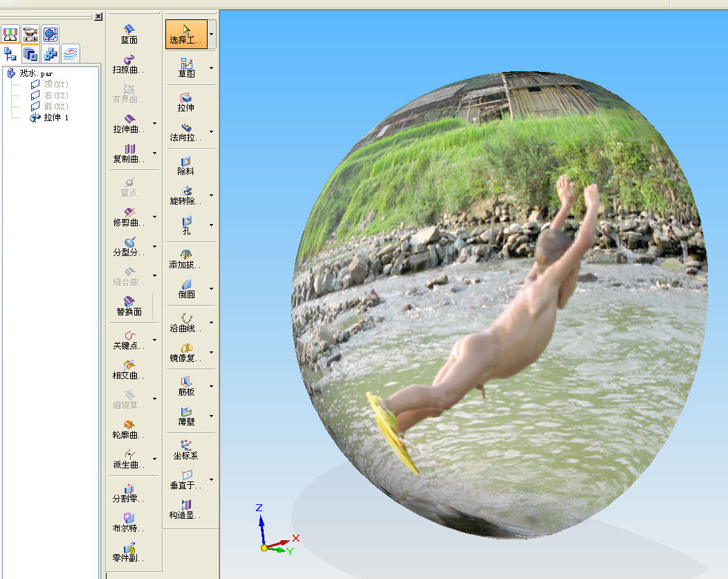This screenshot has width=728, height=579.
Task: Select the 薄壁 thin wall tool
Action: pos(186,416)
